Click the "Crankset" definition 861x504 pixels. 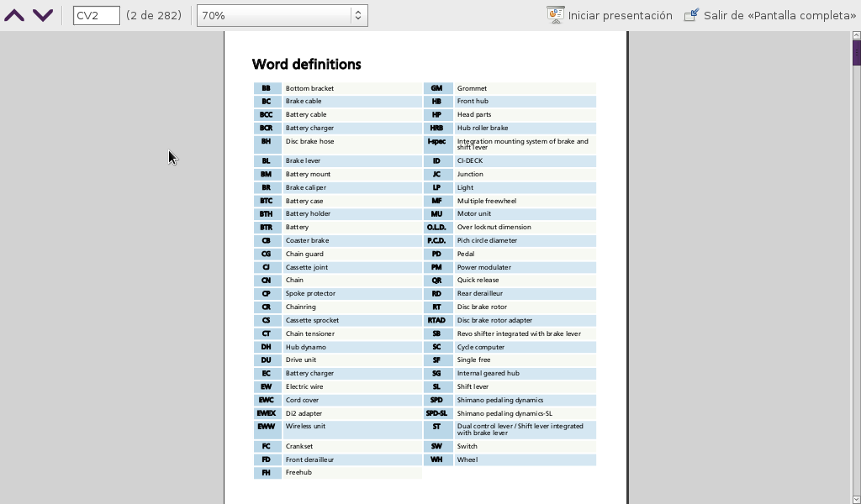[300, 446]
